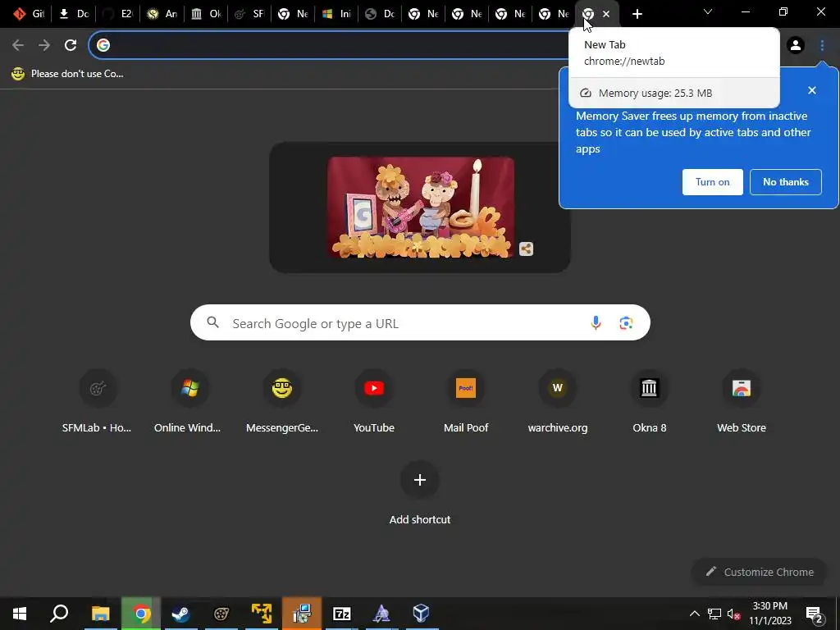Open VirtualBox cube icon on taskbar
The height and width of the screenshot is (630, 840).
point(421,614)
